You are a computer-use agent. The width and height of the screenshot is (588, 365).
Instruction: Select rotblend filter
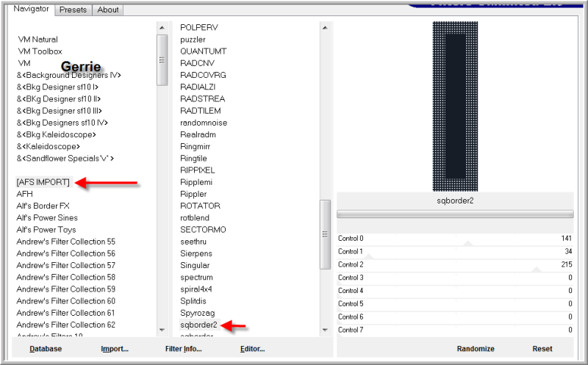(195, 218)
